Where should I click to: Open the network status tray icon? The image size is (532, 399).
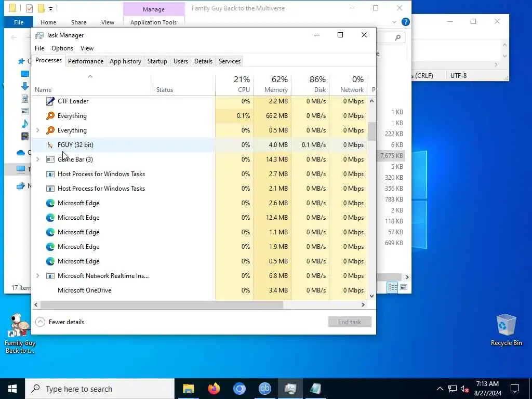click(x=453, y=389)
